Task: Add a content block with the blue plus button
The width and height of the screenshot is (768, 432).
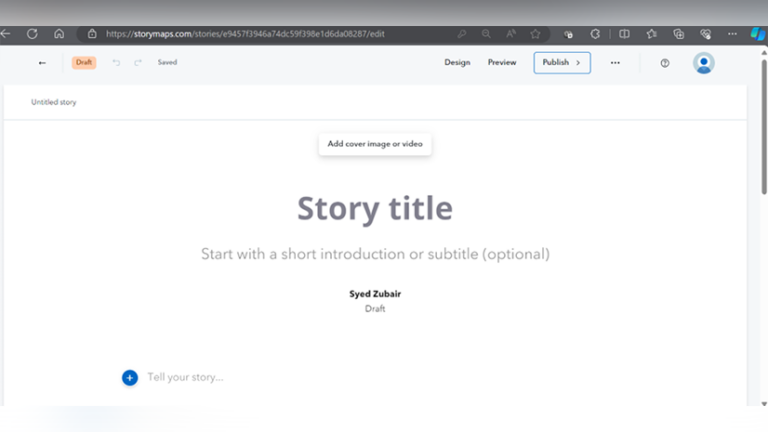Action: click(x=130, y=378)
